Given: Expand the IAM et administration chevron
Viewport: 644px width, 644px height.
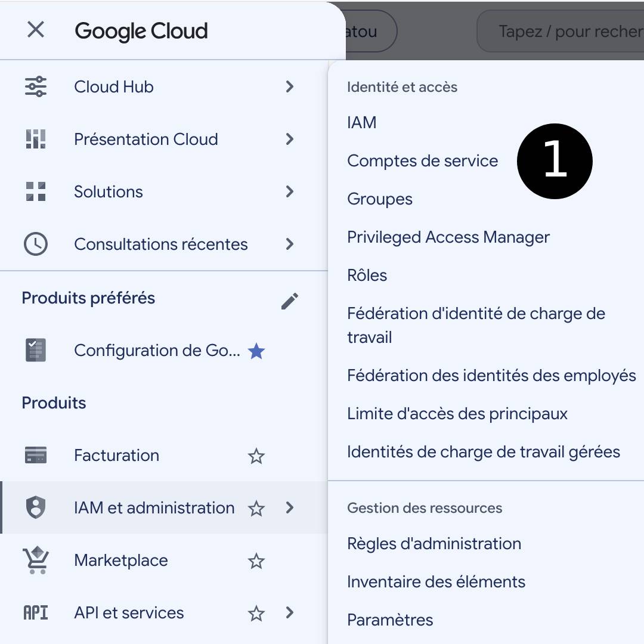Looking at the screenshot, I should tap(290, 507).
